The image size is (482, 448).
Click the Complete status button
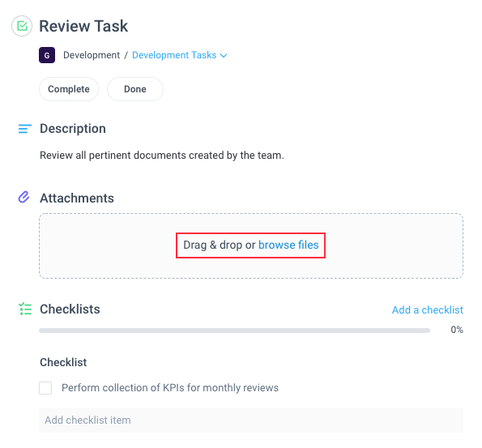[69, 89]
